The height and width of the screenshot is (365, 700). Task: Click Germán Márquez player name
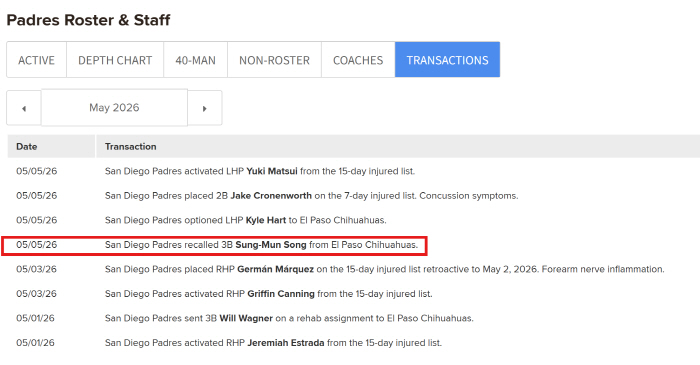point(275,269)
